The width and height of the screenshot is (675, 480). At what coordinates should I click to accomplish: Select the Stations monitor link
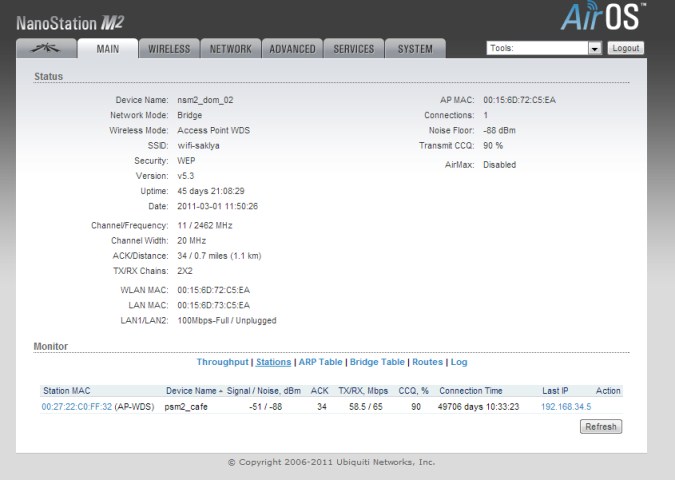[273, 362]
